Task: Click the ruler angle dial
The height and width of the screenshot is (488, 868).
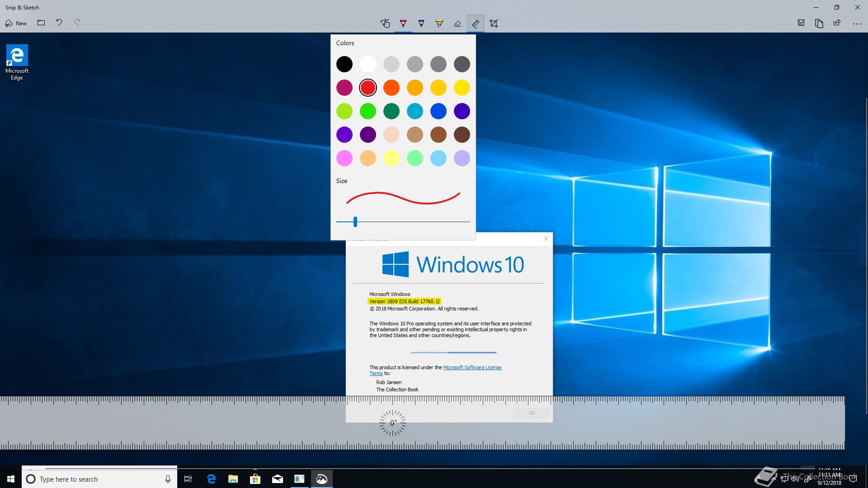Action: 392,423
